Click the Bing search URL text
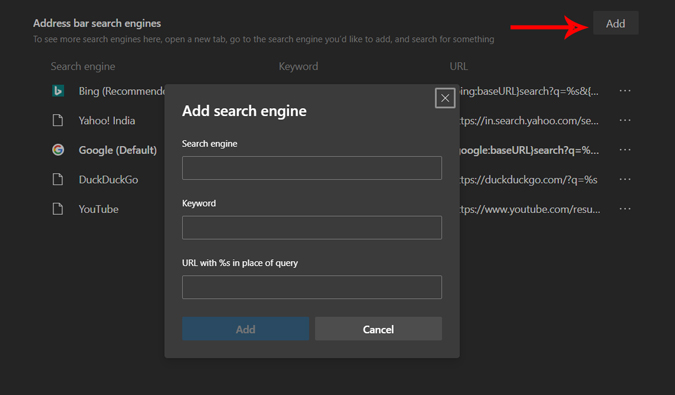Image resolution: width=675 pixels, height=395 pixels. click(x=529, y=91)
